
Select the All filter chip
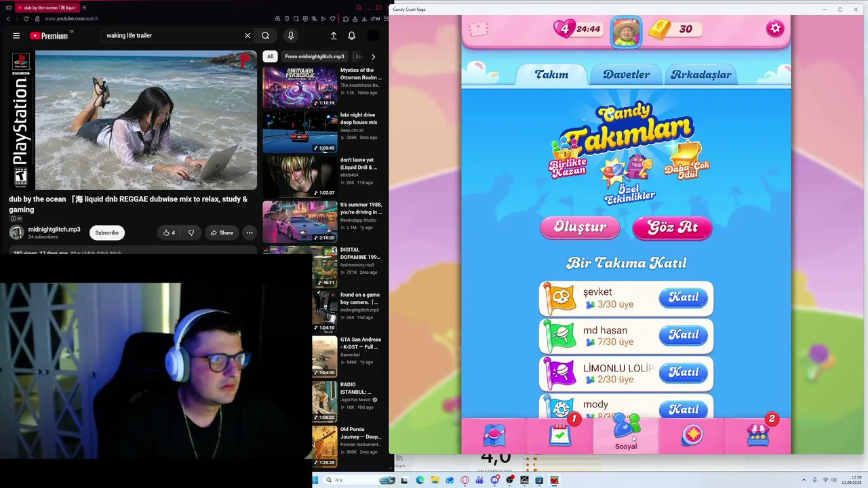[270, 56]
